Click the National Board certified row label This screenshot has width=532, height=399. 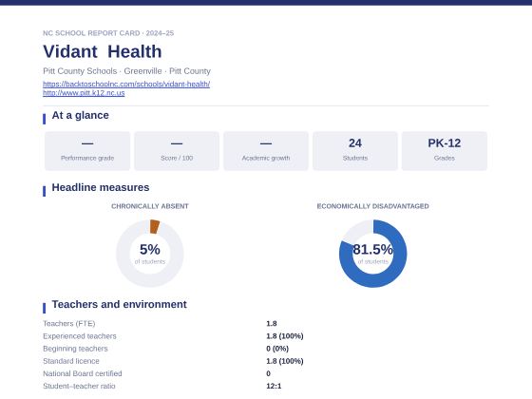[83, 373]
